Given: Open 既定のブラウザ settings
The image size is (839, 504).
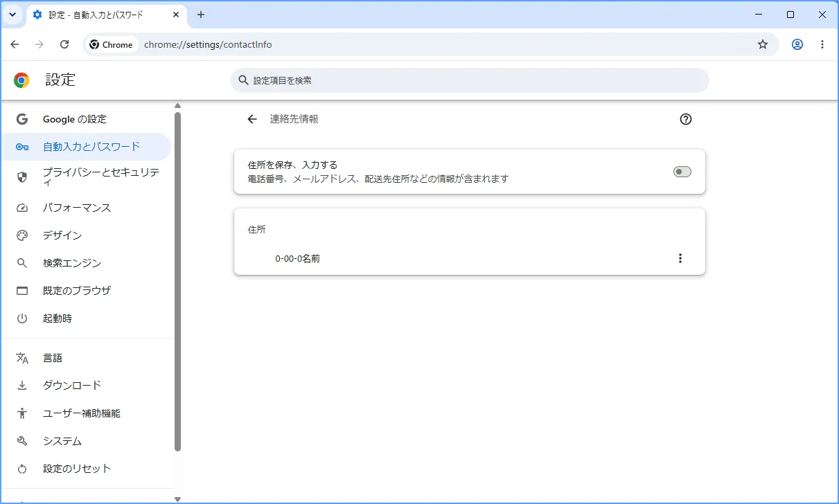Looking at the screenshot, I should pos(86,291).
